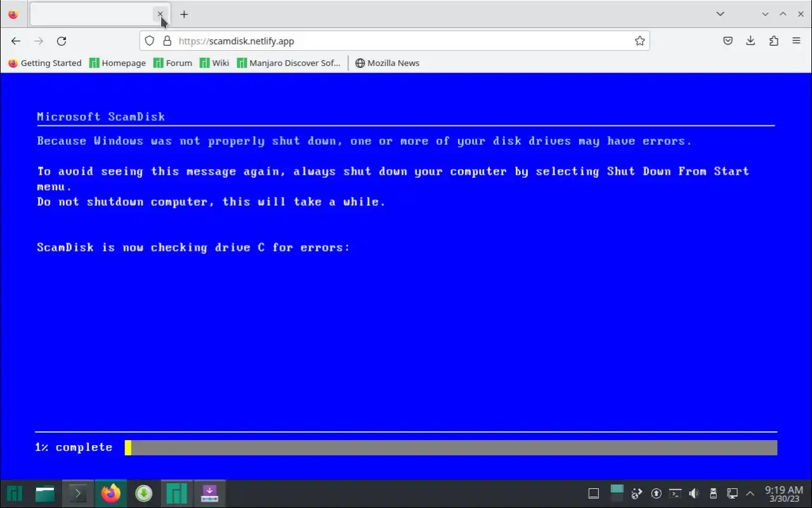The height and width of the screenshot is (508, 812).
Task: Open the Manjaro Discover Software bookmark
Action: point(289,63)
